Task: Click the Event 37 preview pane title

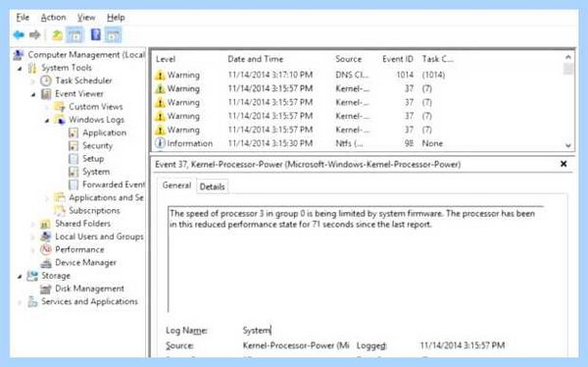Action: point(308,165)
